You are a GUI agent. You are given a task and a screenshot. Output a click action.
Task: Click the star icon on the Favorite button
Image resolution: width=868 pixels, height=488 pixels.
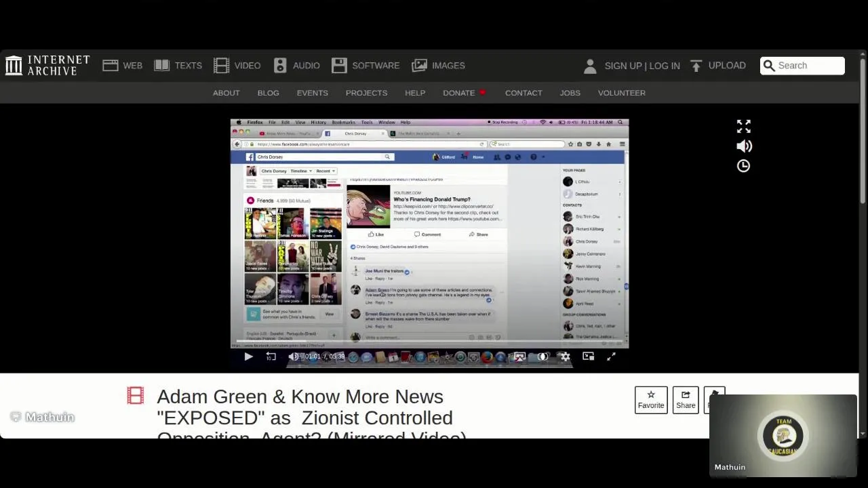tap(651, 394)
